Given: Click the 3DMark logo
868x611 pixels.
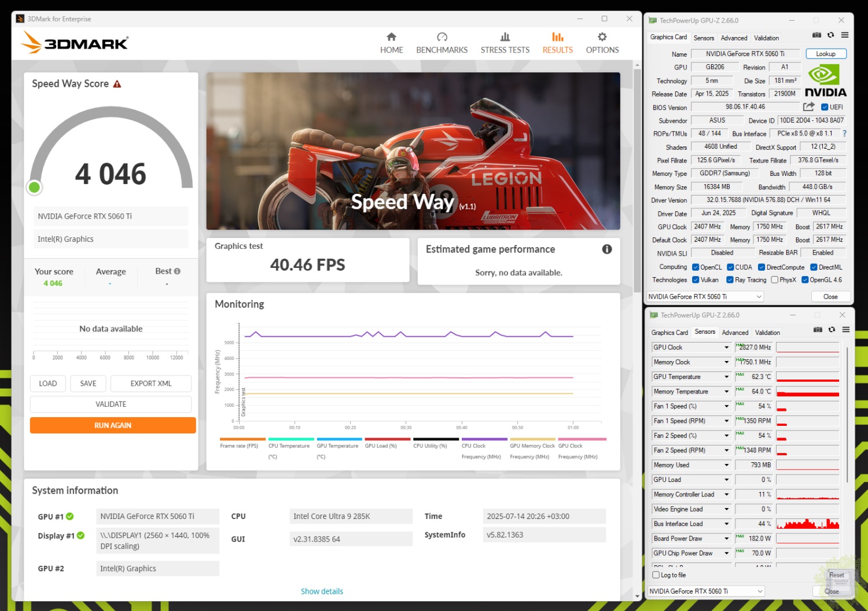Looking at the screenshot, I should point(75,43).
